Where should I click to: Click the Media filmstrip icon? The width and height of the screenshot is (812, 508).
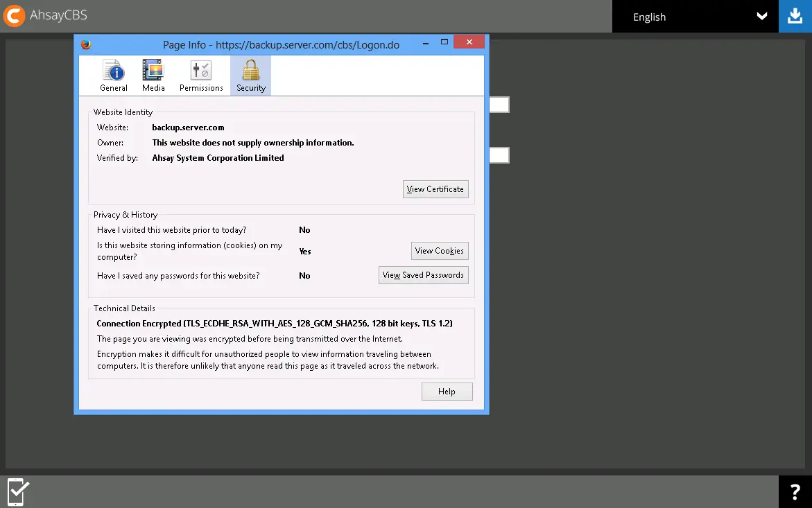pyautogui.click(x=153, y=69)
